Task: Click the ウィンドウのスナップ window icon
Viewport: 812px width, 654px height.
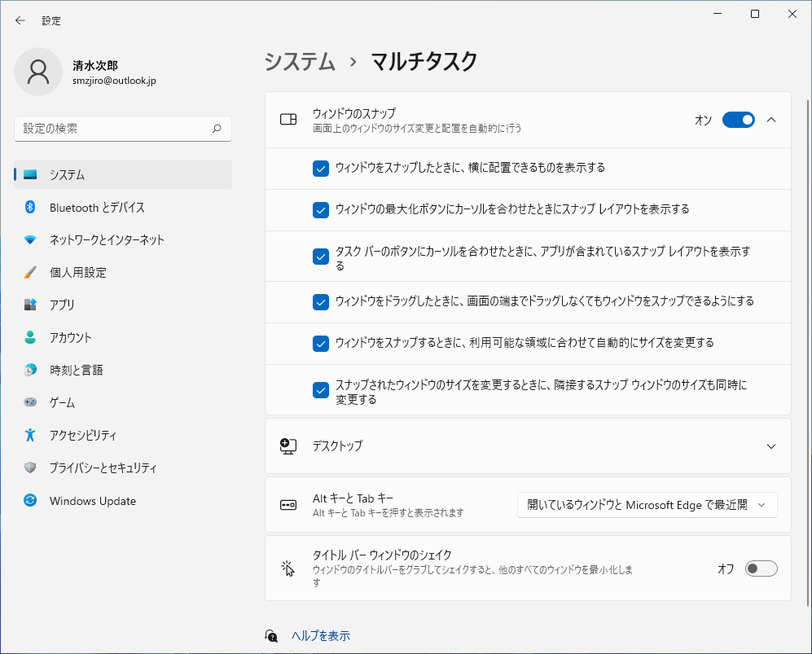Action: [x=287, y=119]
